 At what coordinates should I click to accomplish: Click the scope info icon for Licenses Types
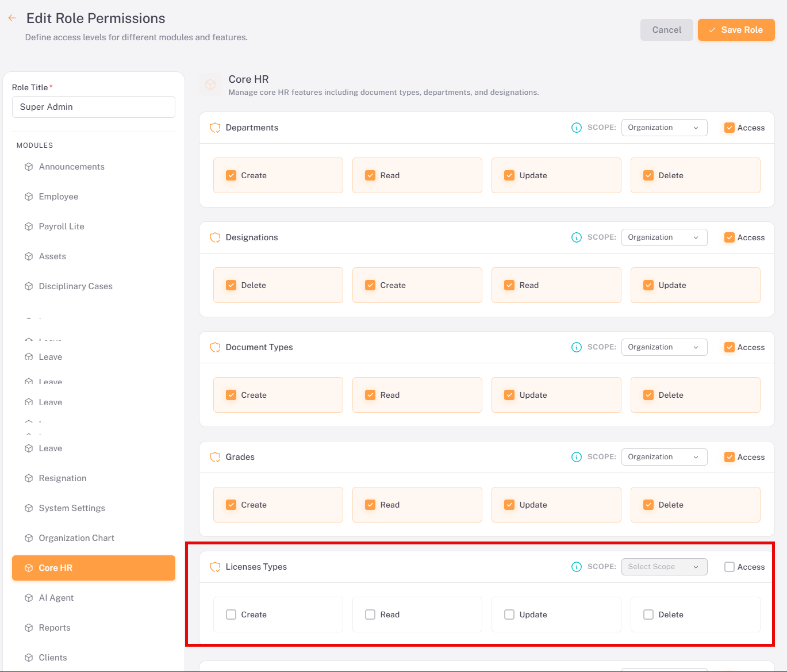(577, 567)
